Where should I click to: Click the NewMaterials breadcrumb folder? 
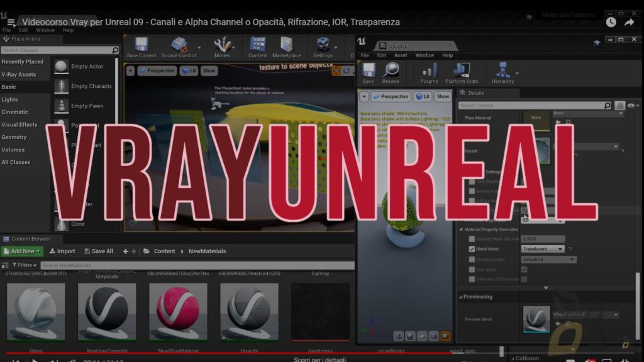click(207, 251)
